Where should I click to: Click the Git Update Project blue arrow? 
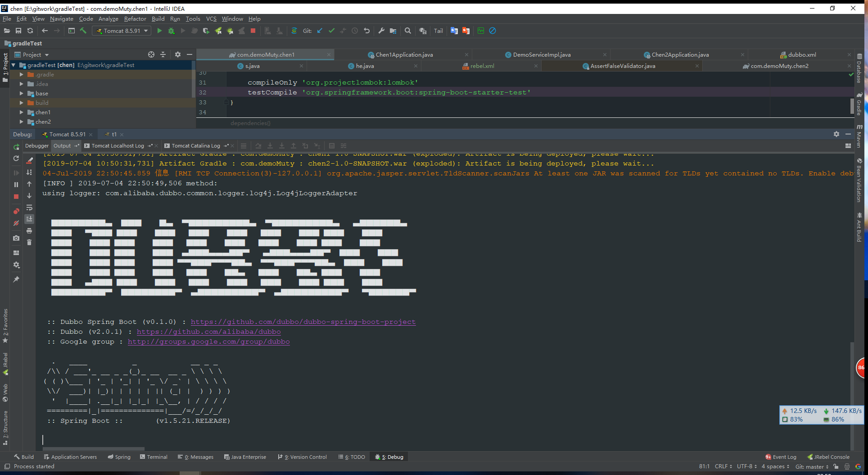tap(320, 31)
